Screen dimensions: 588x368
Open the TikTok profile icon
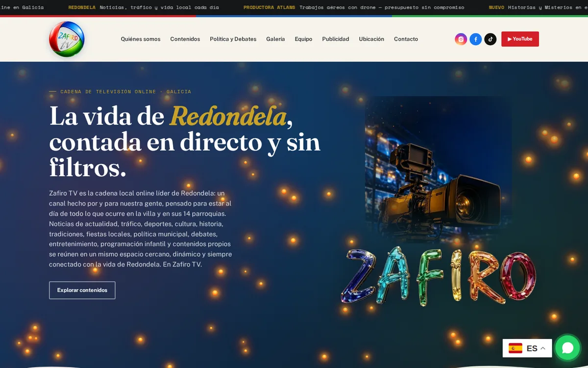490,39
